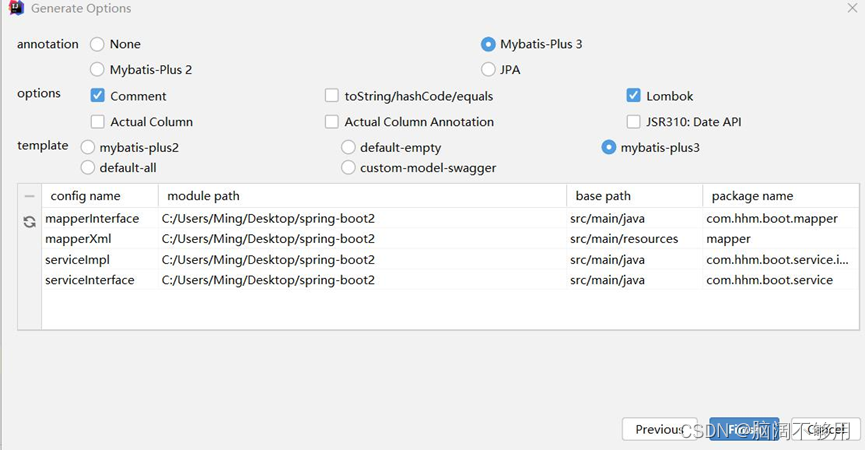Click the mapperXml base path cell

click(x=623, y=239)
